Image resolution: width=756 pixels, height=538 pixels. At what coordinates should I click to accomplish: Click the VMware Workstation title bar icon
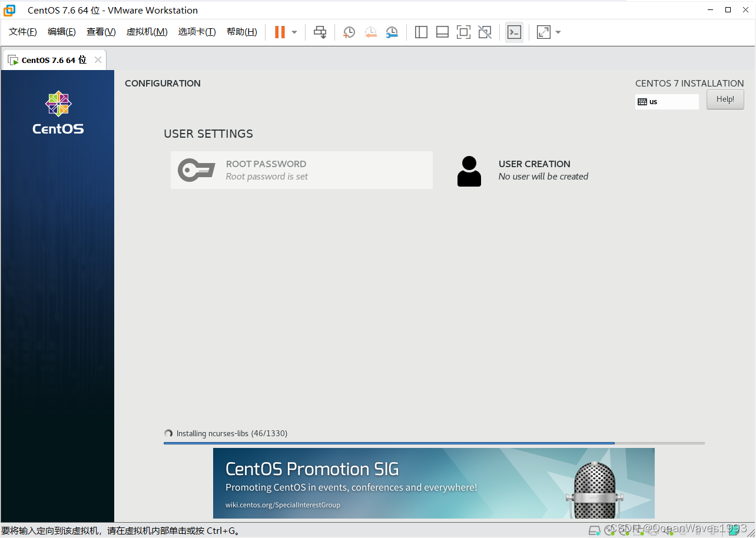(9, 10)
